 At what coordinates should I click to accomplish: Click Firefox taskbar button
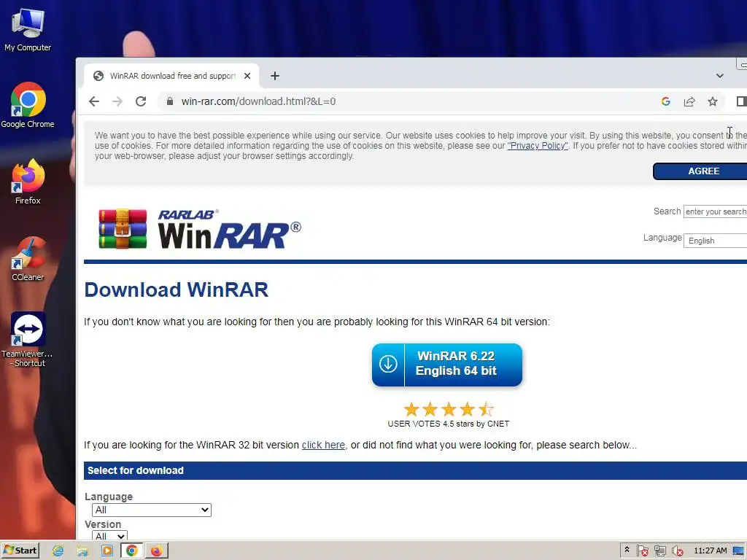tap(157, 551)
